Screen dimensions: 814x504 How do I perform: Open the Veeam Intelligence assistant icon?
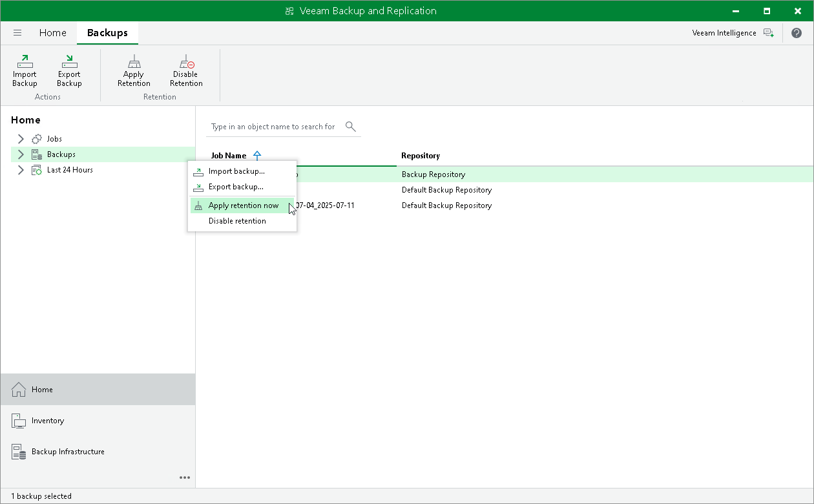(768, 33)
